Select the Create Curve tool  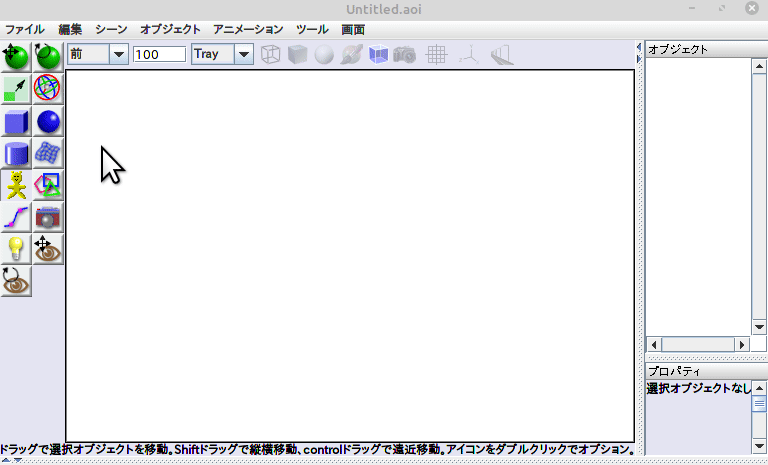[x=16, y=217]
